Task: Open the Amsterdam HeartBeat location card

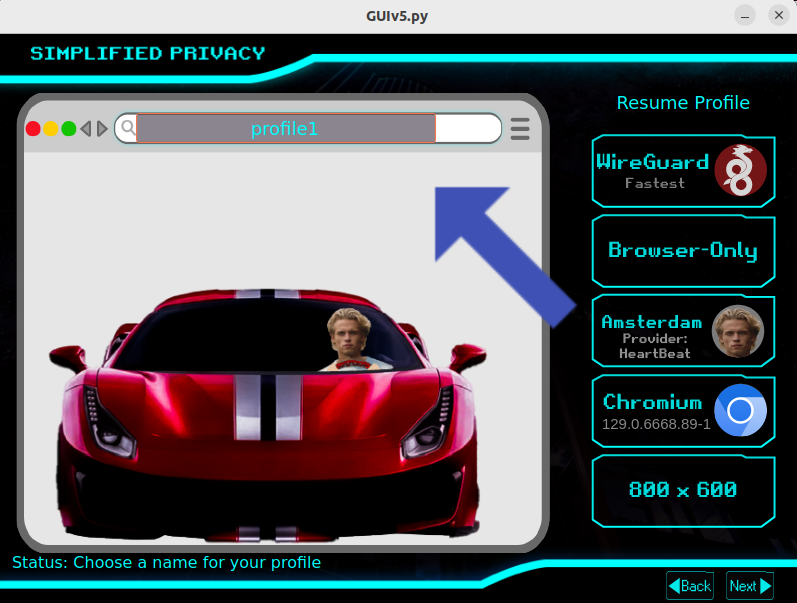Action: [684, 331]
